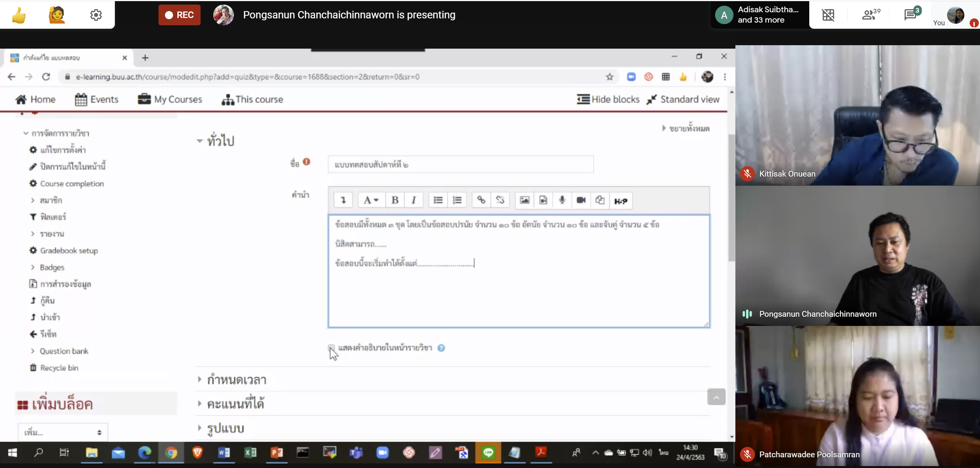Toggle the raise hand button
The width and height of the screenshot is (980, 468).
point(57,15)
